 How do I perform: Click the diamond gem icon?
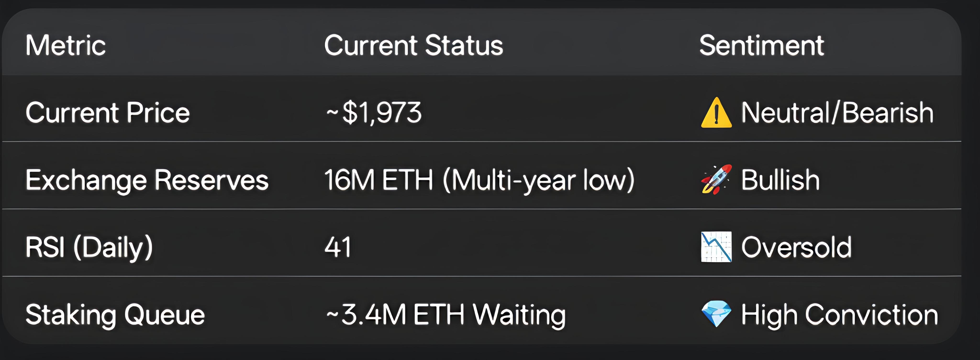(716, 314)
